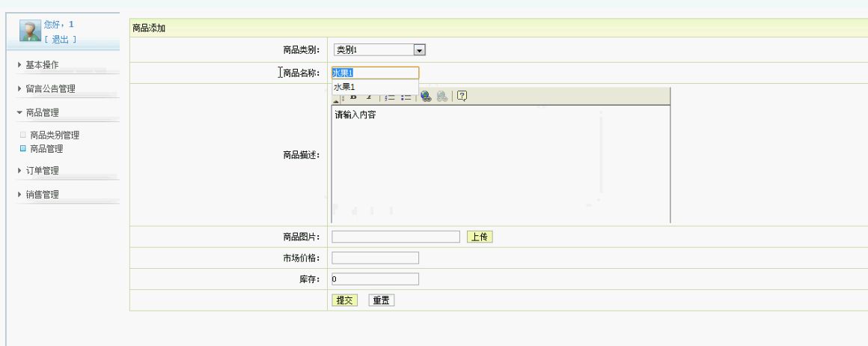The width and height of the screenshot is (868, 346).
Task: Open the editor help icon
Action: pos(462,96)
